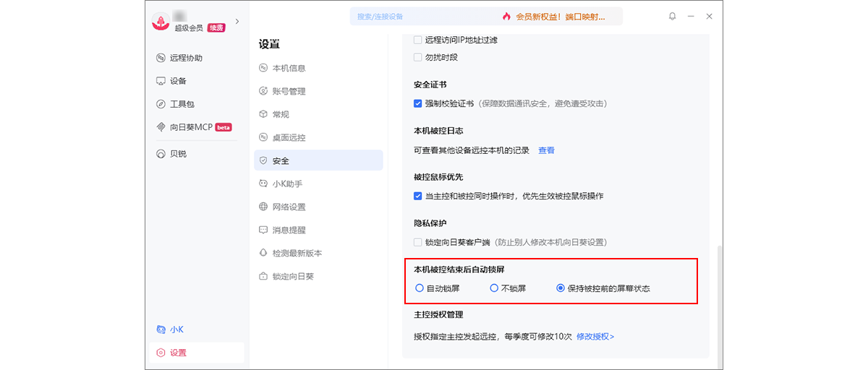The height and width of the screenshot is (370, 868).
Task: Click the 锁定向日葵 lock icon
Action: pyautogui.click(x=263, y=276)
